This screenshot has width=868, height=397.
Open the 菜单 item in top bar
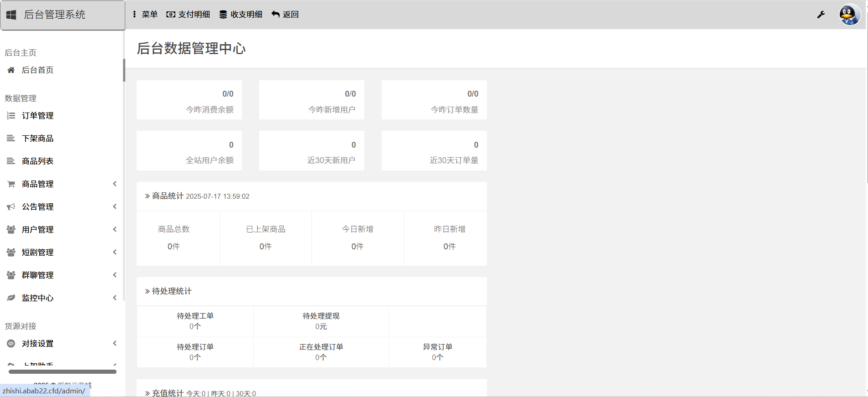click(x=145, y=15)
